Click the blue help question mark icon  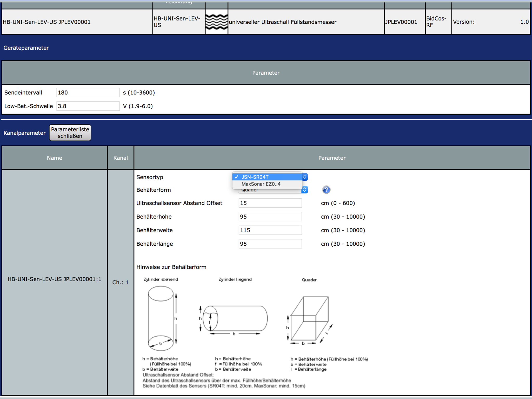[x=326, y=190]
